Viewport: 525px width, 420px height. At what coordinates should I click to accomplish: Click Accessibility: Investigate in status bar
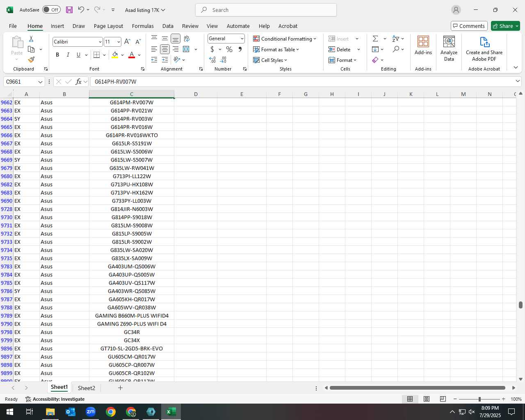point(55,399)
